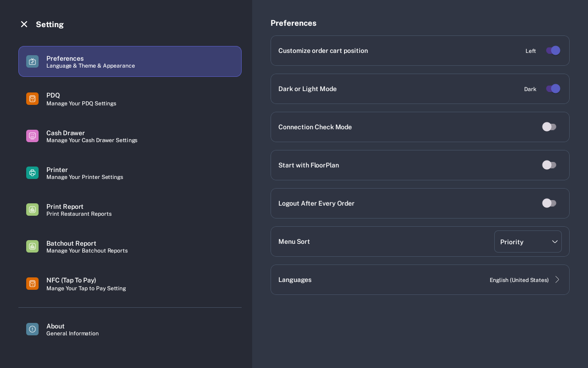
Task: Click 'Print Restaurant Reports' subtitle
Action: (x=79, y=214)
